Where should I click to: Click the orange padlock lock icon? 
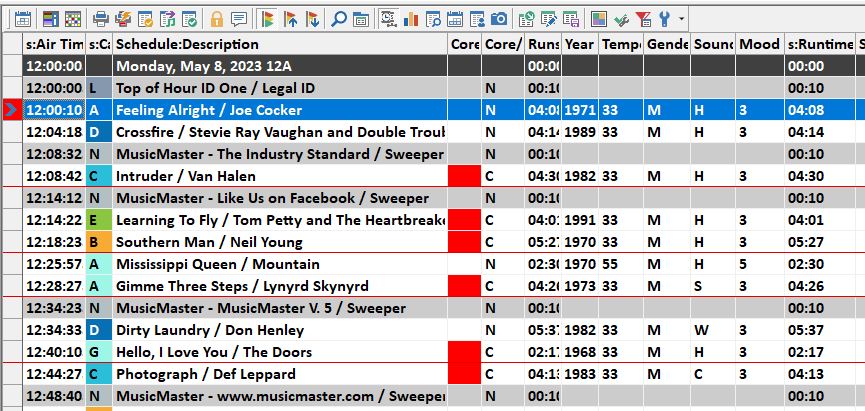click(x=217, y=18)
